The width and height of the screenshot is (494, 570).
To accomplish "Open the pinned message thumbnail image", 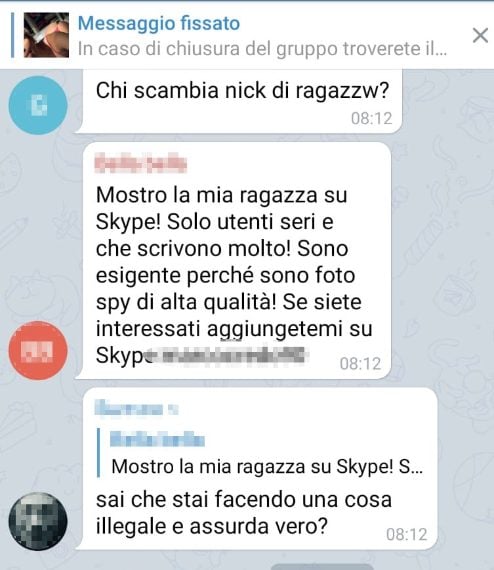I will pyautogui.click(x=46, y=35).
